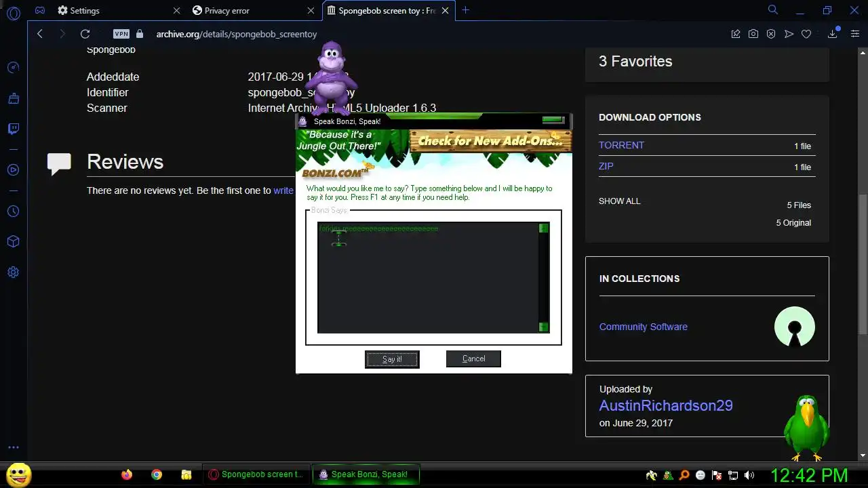Open My Flow send arrow icon
868x488 pixels.
(x=789, y=34)
